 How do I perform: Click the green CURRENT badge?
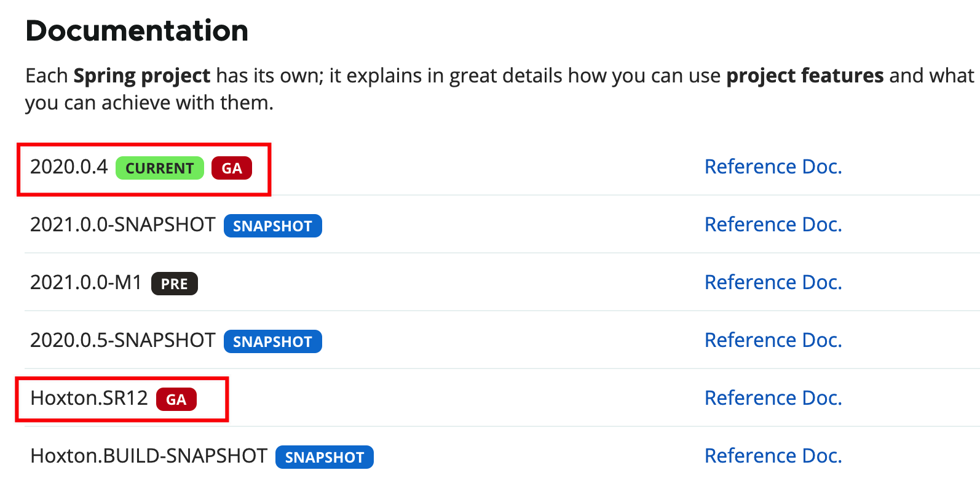click(160, 168)
